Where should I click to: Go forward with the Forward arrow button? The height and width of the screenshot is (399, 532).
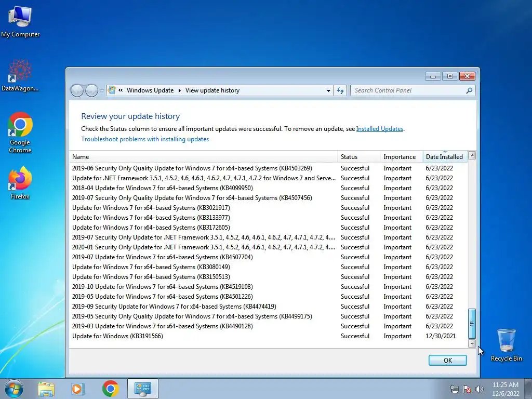point(91,90)
